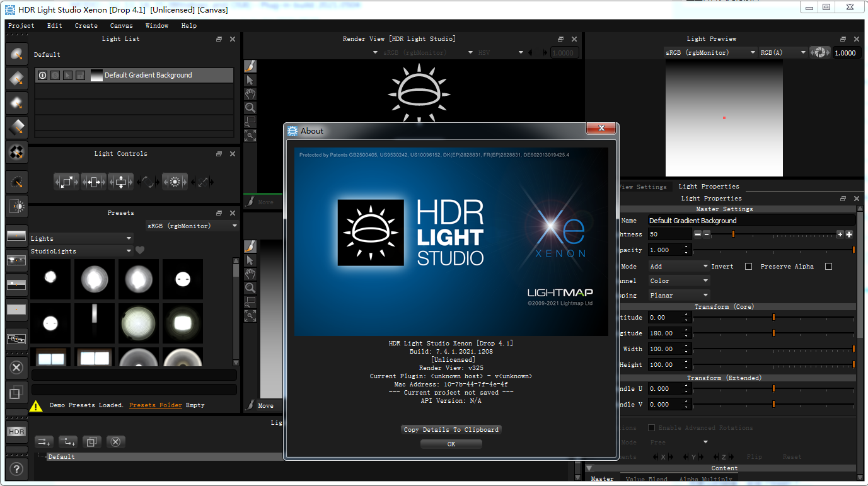Switch to the Light Properties tab
The image size is (868, 486).
[709, 186]
